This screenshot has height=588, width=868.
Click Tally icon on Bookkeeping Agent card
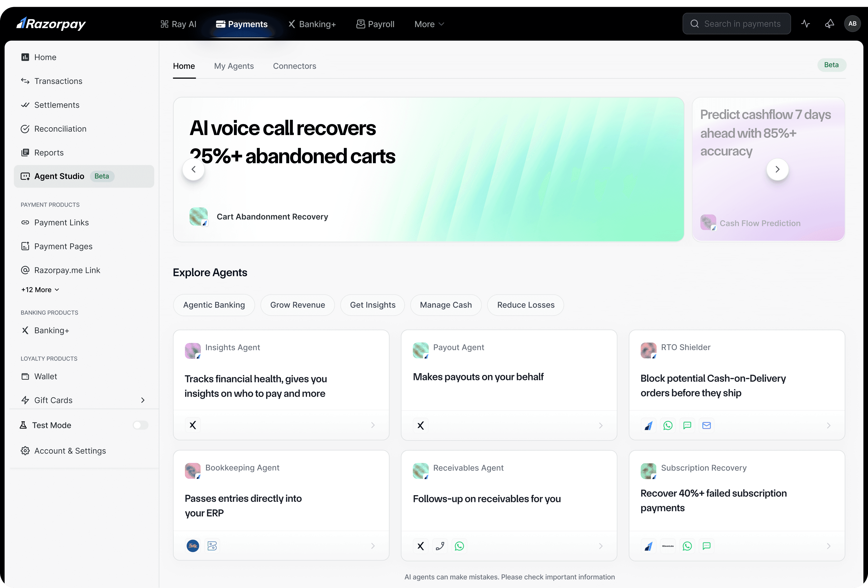pos(193,546)
